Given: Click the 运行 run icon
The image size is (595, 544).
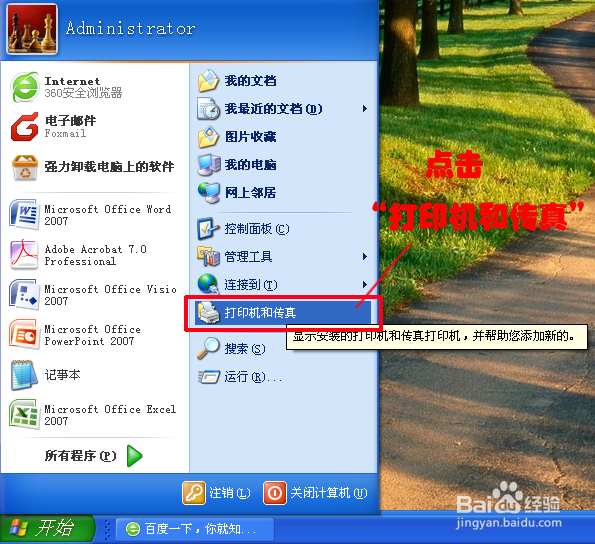Looking at the screenshot, I should pos(208,377).
